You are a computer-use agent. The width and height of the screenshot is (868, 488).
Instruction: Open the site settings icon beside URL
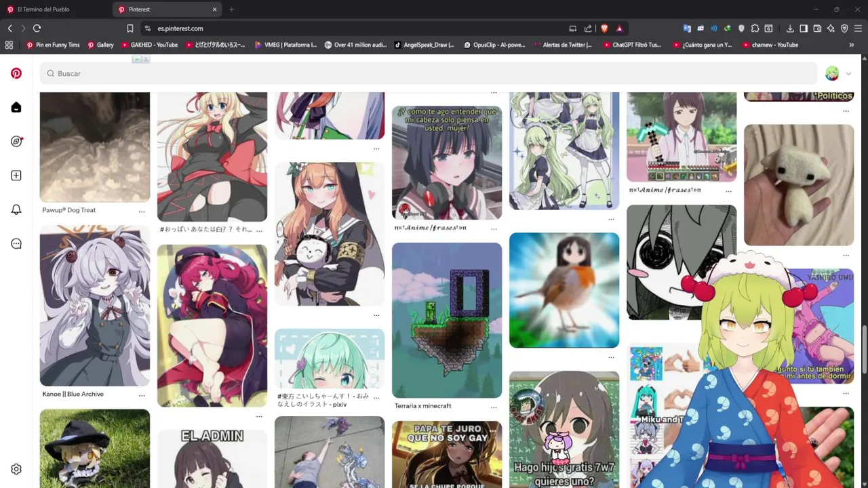(x=147, y=28)
